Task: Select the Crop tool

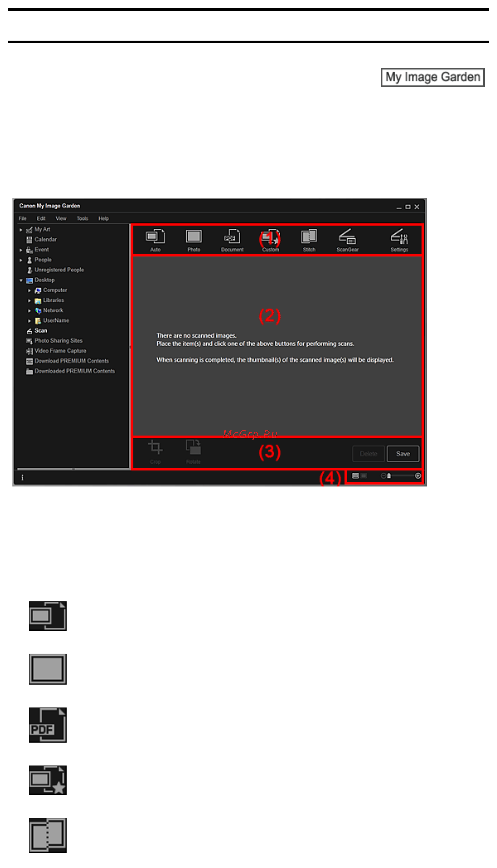Action: (x=155, y=452)
